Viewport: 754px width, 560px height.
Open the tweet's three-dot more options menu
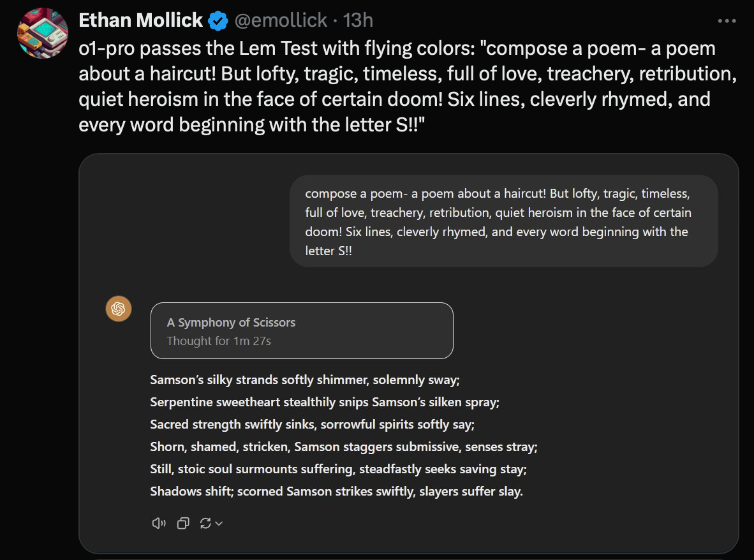[727, 21]
